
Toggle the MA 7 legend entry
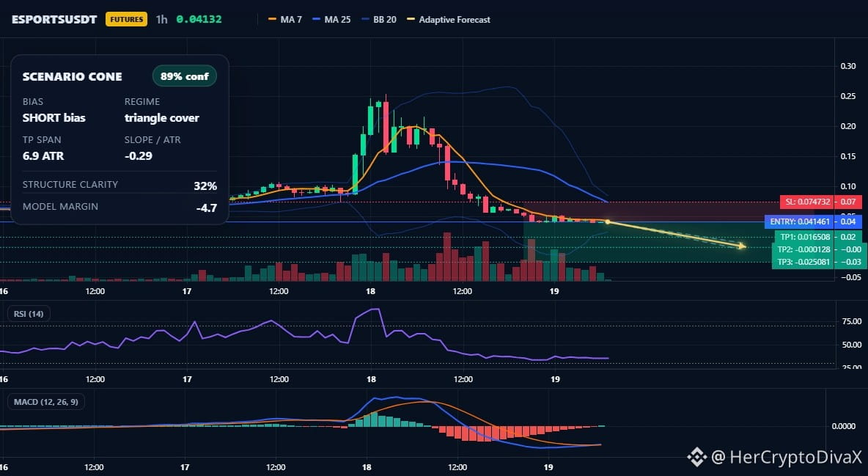point(285,19)
